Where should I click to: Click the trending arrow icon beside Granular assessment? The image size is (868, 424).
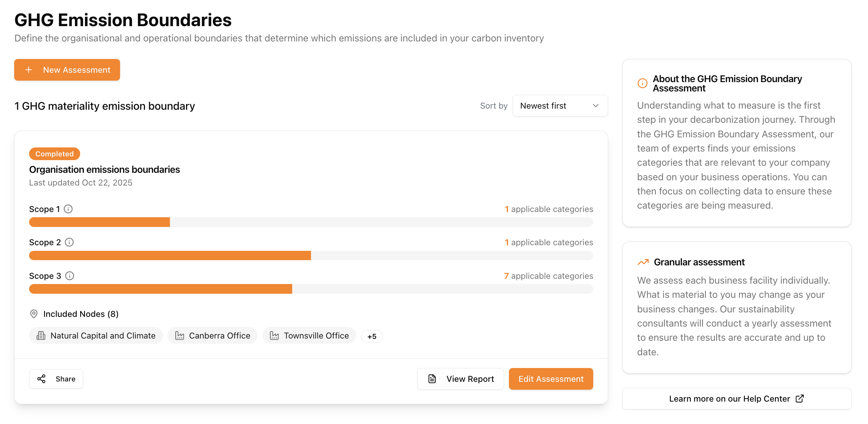643,262
